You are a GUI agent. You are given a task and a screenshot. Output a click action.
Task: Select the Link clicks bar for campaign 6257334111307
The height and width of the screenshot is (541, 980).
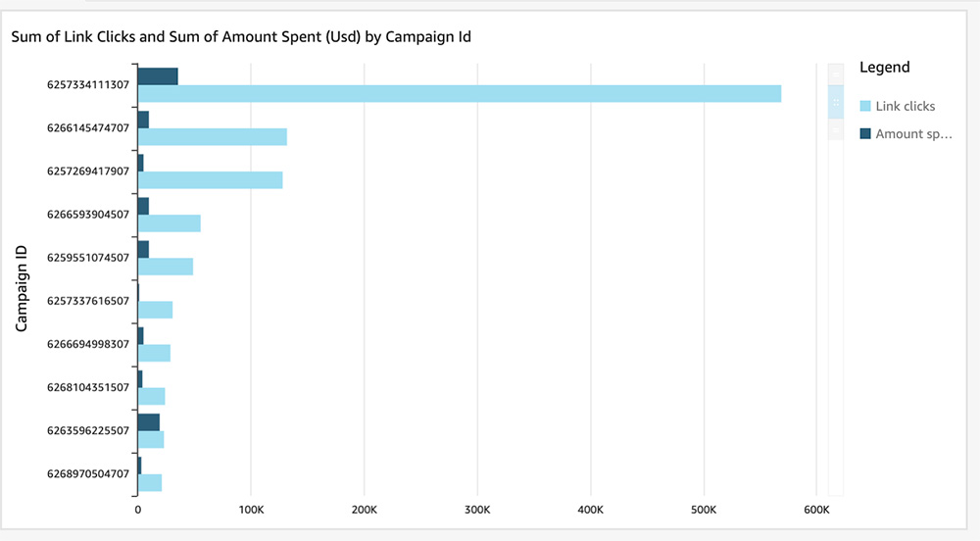(x=459, y=93)
